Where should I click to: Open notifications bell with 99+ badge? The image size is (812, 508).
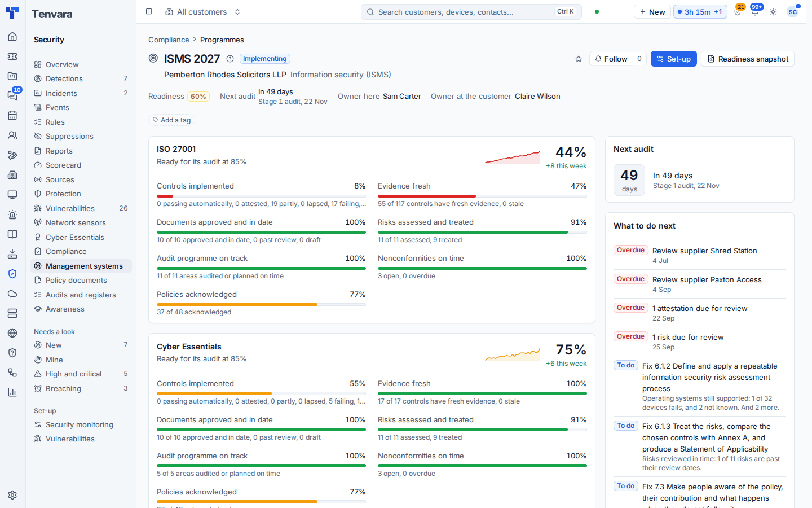pyautogui.click(x=755, y=12)
